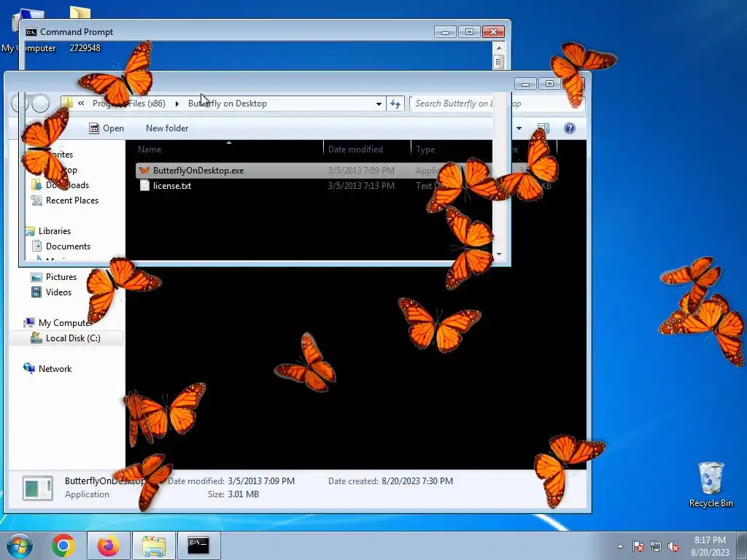Show hidden breadcrumb path via double chevron

(82, 104)
